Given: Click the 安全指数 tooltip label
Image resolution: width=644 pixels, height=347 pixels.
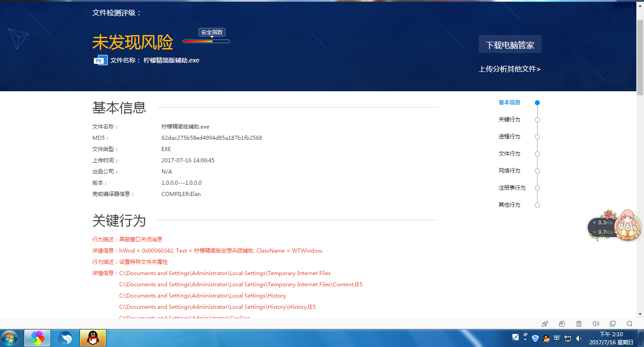Looking at the screenshot, I should [212, 32].
